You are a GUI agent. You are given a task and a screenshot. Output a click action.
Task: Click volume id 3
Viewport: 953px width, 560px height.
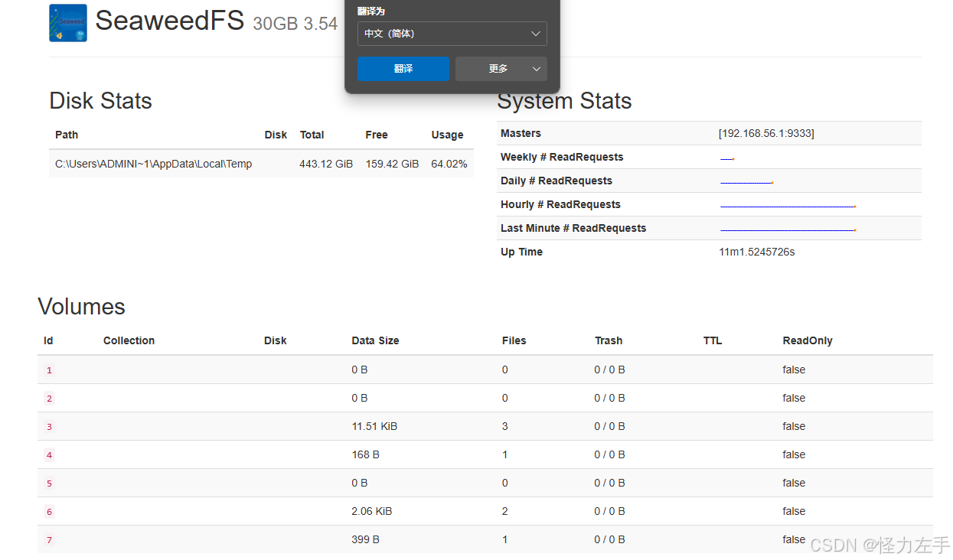[x=49, y=427]
